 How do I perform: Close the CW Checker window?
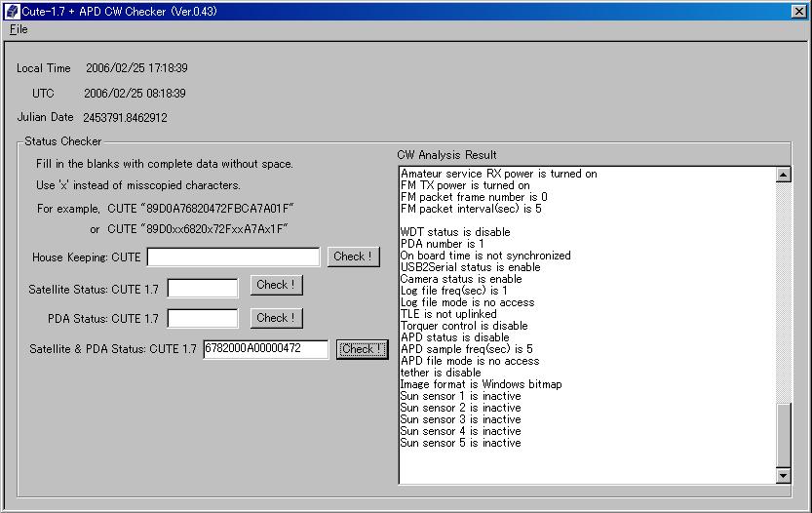[x=799, y=11]
